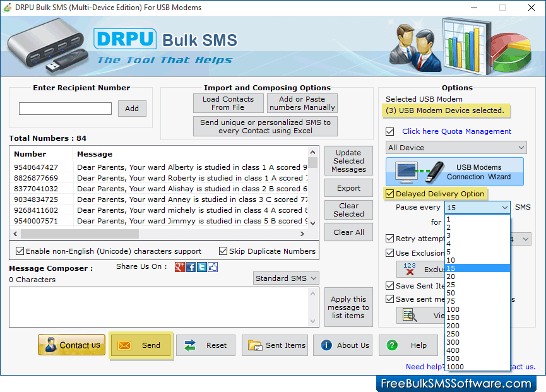Click the envelope icon on Send
This screenshot has width=546, height=392.
tap(124, 345)
